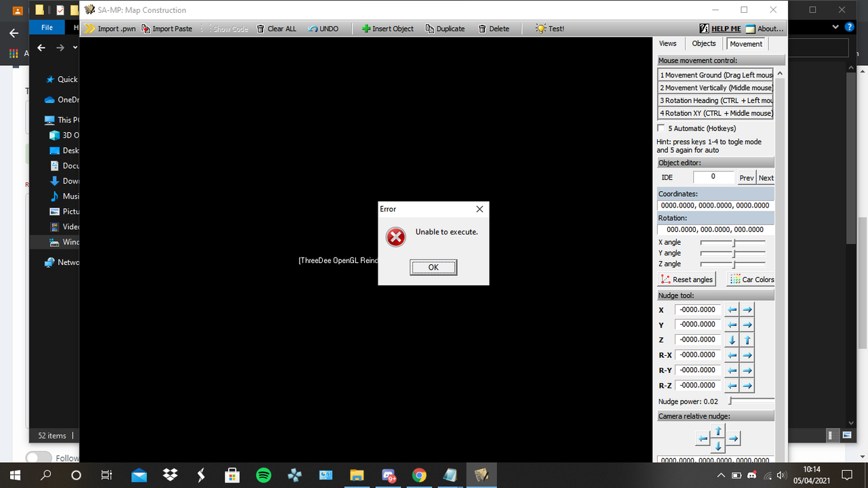
Task: Open Spotify from the taskbar
Action: [264, 475]
